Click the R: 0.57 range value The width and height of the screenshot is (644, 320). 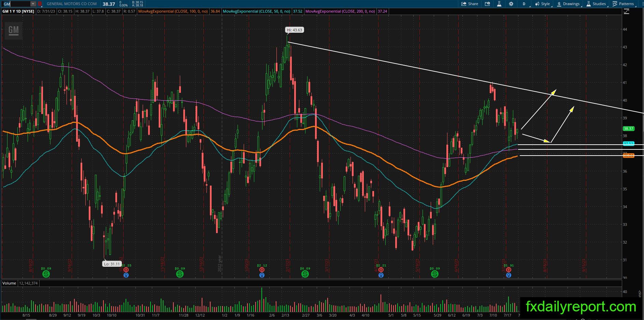pyautogui.click(x=129, y=11)
